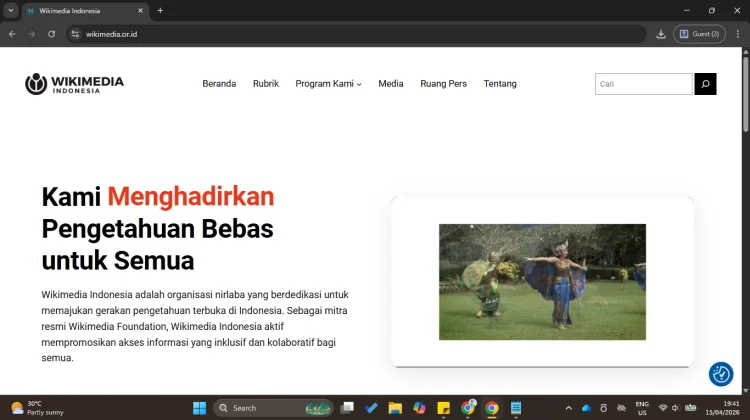
Task: Open the volume speaker tray icon
Action: (676, 408)
